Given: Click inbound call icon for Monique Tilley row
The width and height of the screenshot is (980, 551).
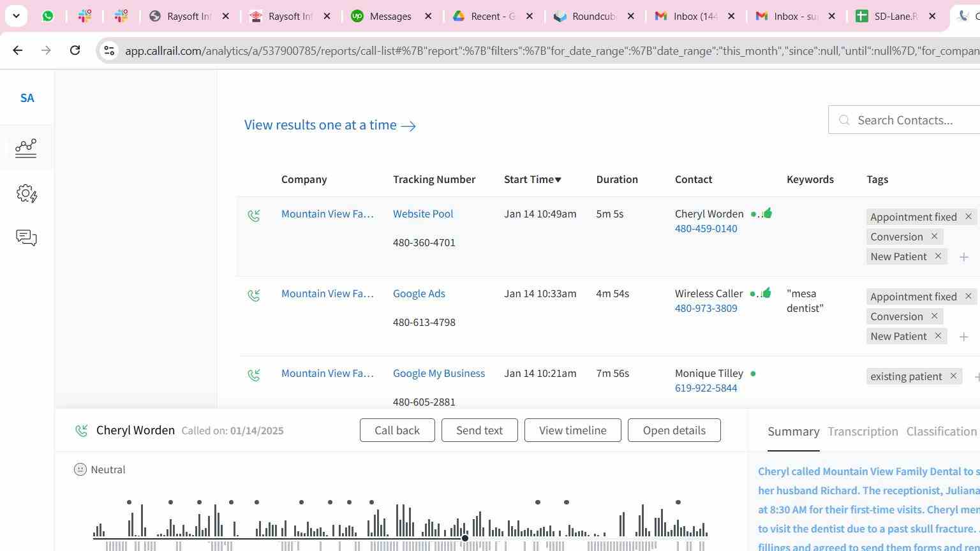Looking at the screenshot, I should (254, 376).
